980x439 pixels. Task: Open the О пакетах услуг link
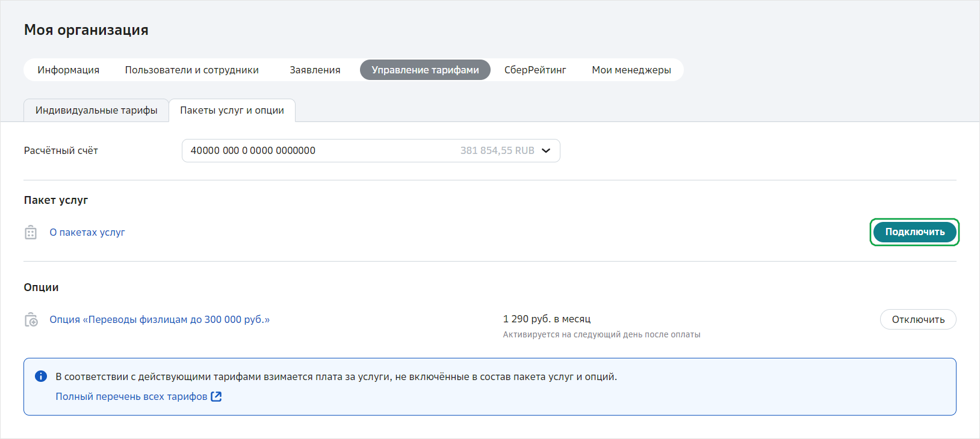tap(87, 233)
